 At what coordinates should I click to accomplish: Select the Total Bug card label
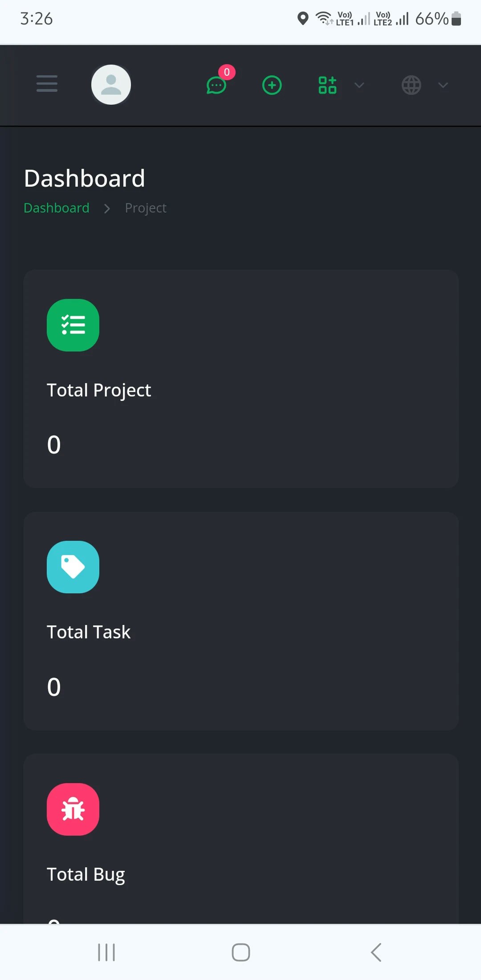(86, 874)
